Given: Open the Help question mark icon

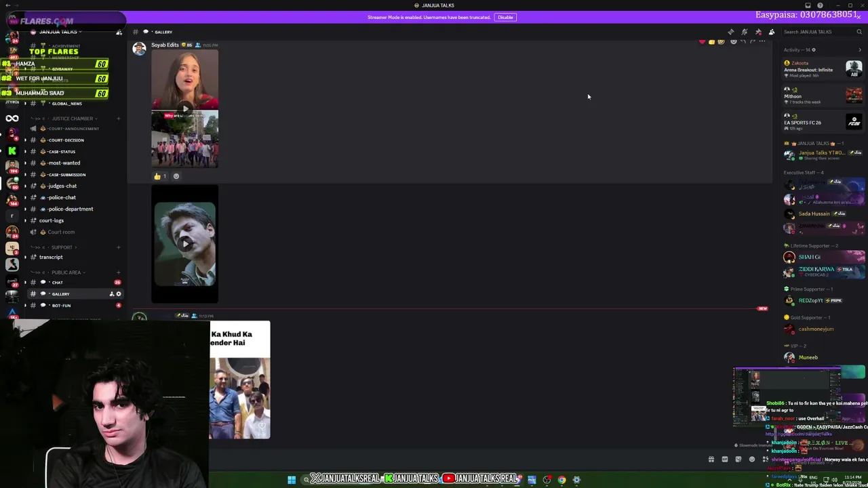Looking at the screenshot, I should [x=820, y=5].
